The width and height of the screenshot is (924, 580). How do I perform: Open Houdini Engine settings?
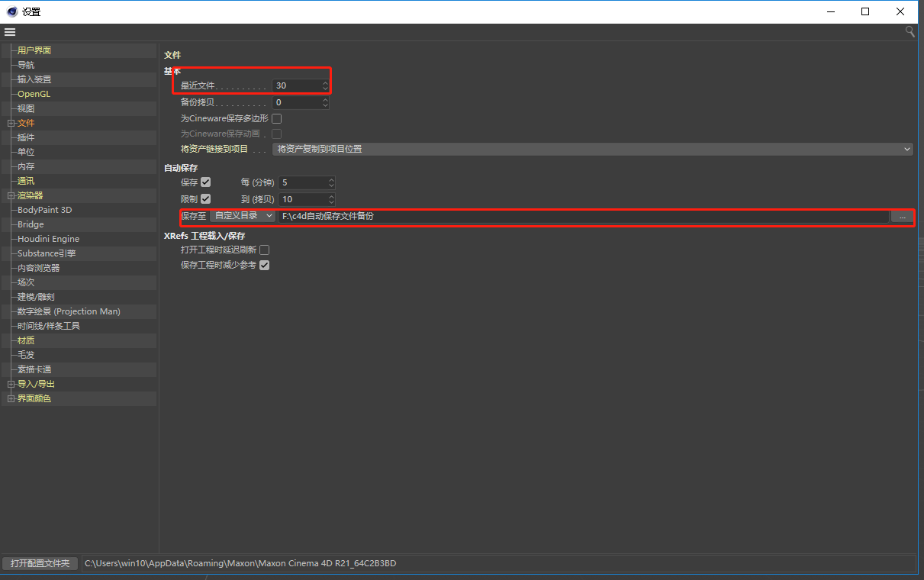(48, 239)
